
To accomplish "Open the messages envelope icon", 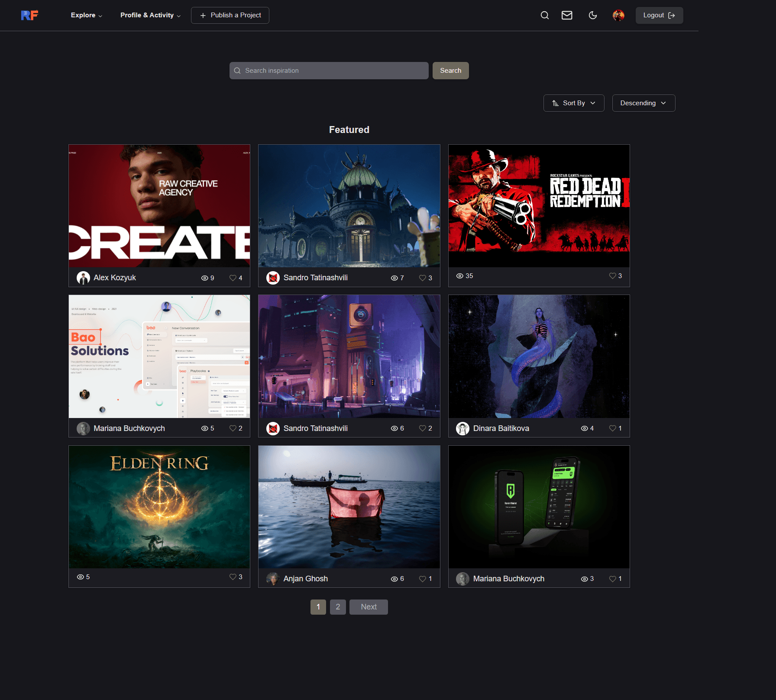I will [567, 15].
